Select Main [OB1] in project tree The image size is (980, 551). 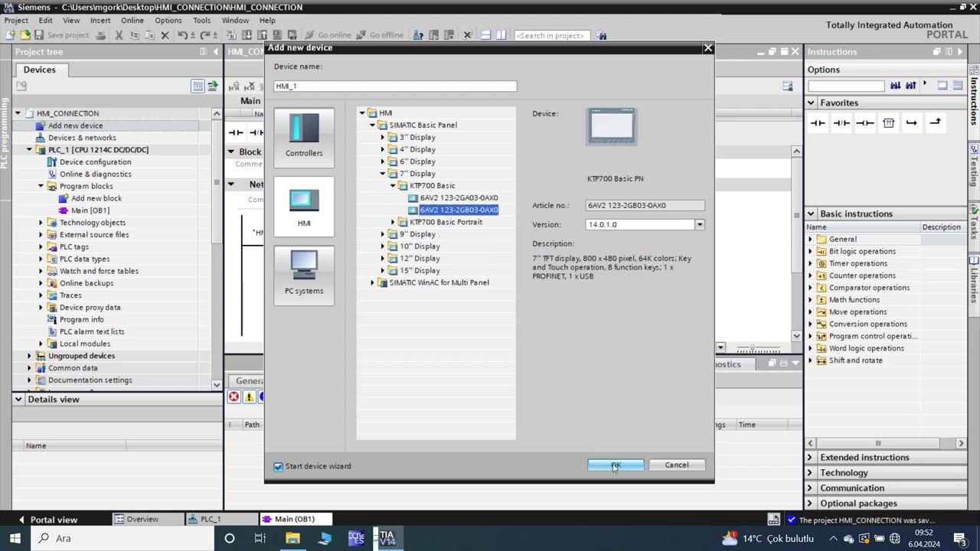click(x=90, y=210)
